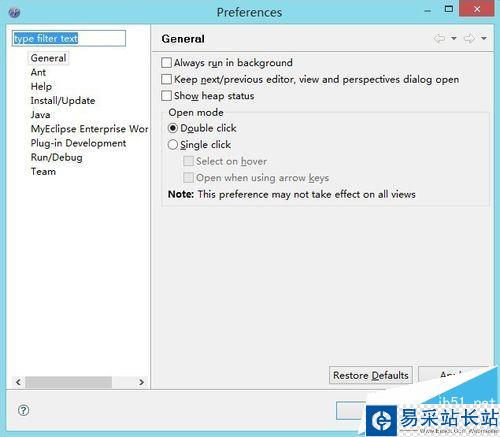Image resolution: width=500 pixels, height=437 pixels.
Task: Maximize the Preferences window
Action: (449, 9)
